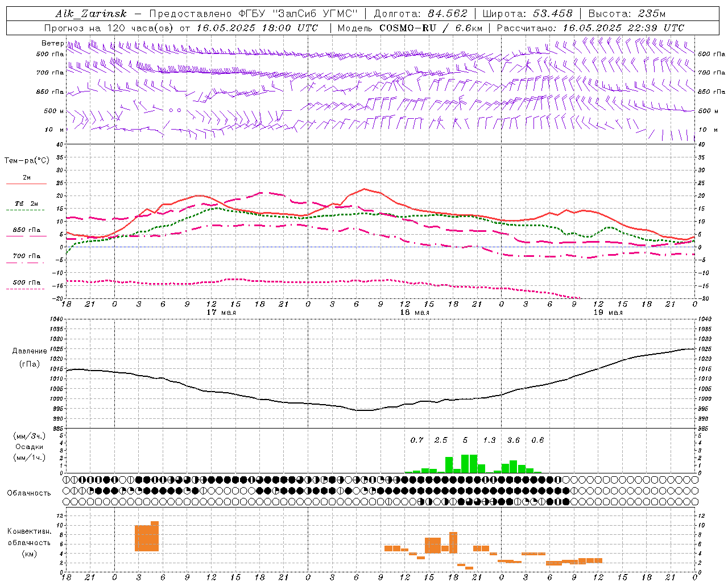Select the 1.3 three-hour precipitation value
The height and width of the screenshot is (582, 728).
click(x=489, y=440)
